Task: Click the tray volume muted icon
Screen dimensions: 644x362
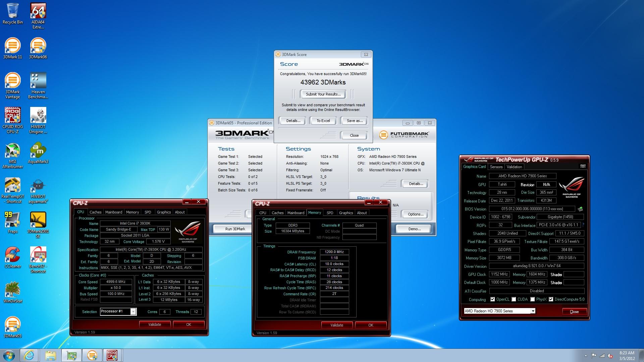Action: pyautogui.click(x=610, y=356)
